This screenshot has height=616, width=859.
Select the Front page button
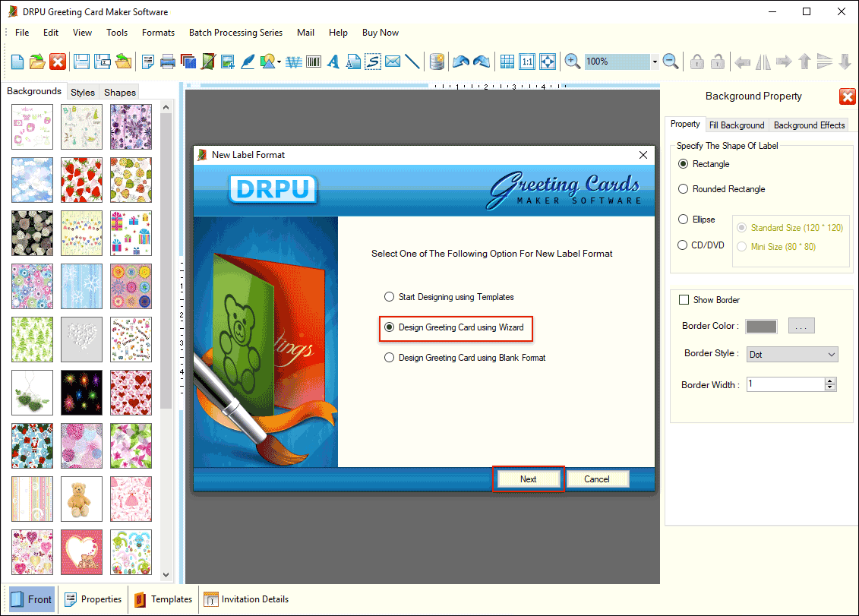click(x=32, y=599)
